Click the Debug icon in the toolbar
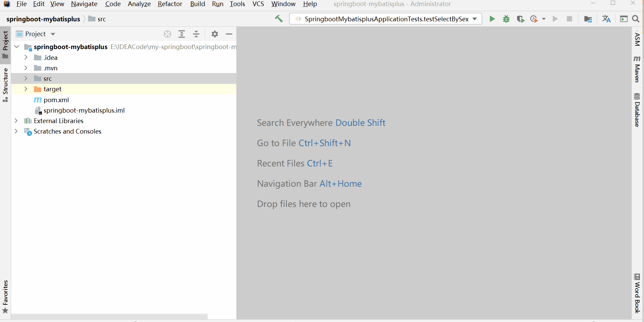Image resolution: width=644 pixels, height=322 pixels. point(506,19)
